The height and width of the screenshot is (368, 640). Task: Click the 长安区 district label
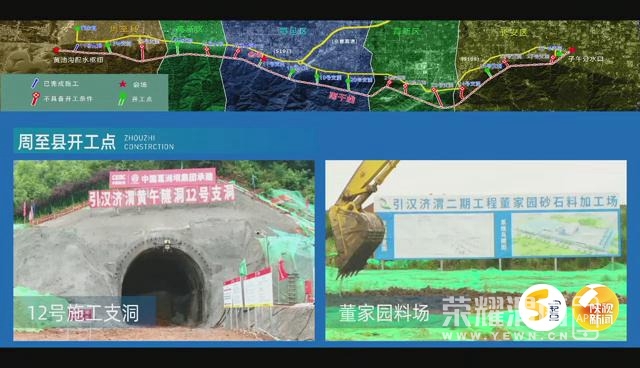(514, 32)
